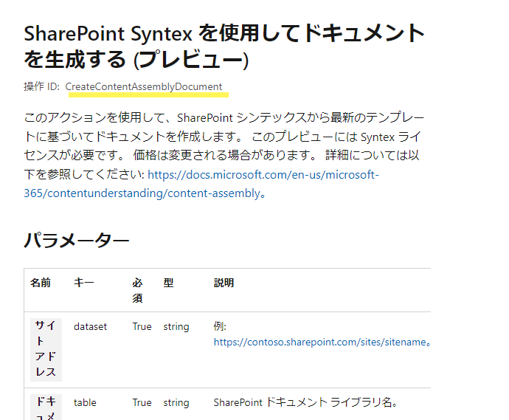Screen dimensions: 509x420
Task: Click the SharePoint Syntex page title heading
Action: [224, 46]
